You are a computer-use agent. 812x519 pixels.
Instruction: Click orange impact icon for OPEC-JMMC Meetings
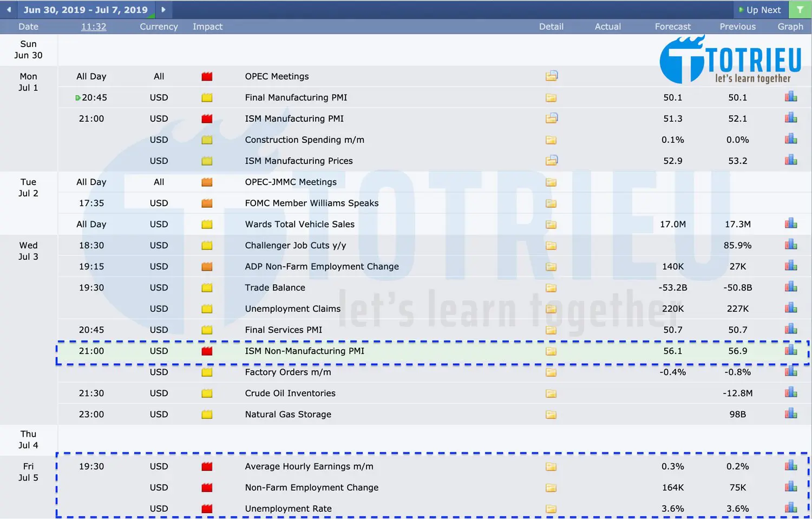coord(207,182)
